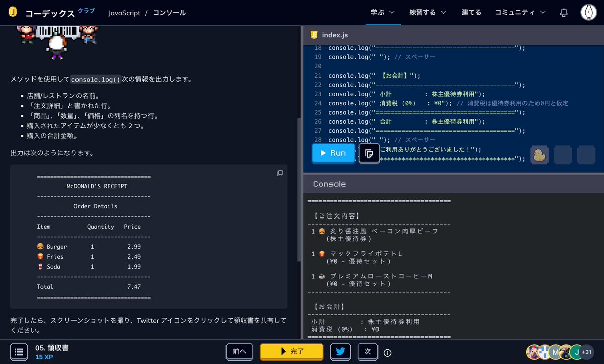Click the pixel-art band illustration

pos(57,42)
